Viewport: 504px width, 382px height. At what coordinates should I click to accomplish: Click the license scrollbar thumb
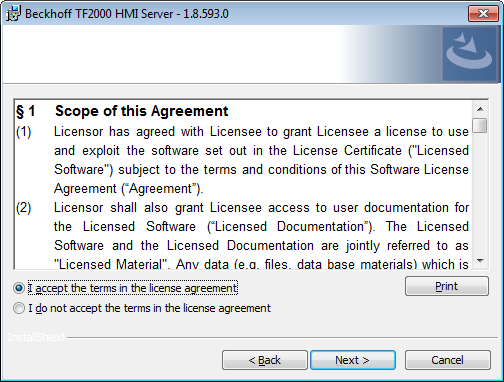(480, 125)
